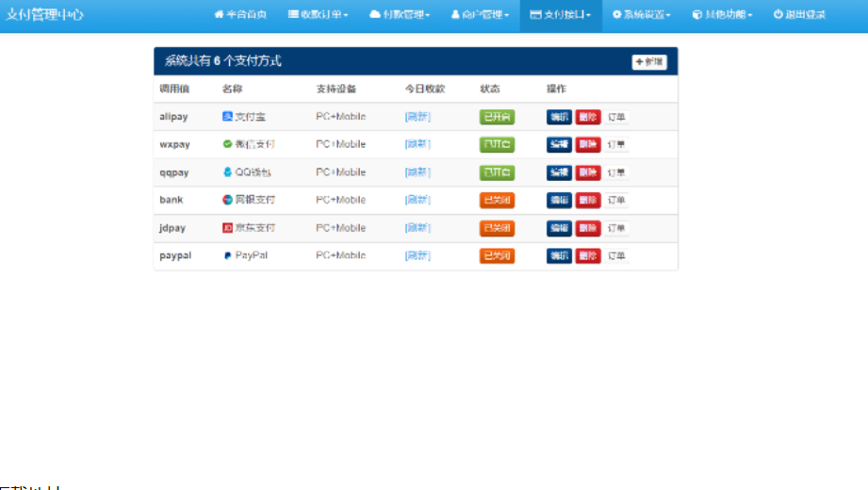868x490 pixels.
Task: Edit the bank payment method
Action: (x=559, y=201)
